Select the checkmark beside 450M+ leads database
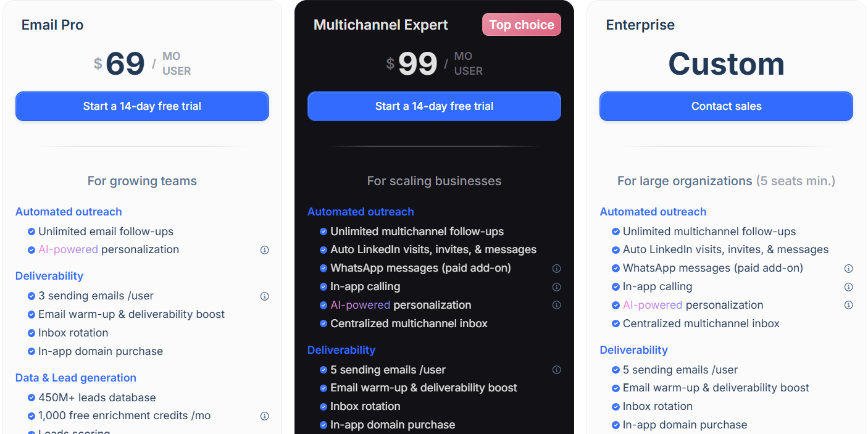Screen dimensions: 868x434 [31, 398]
